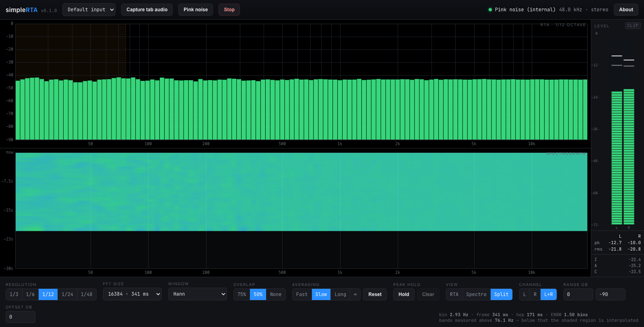Click the green status dot indicator
Image resolution: width=644 pixels, height=327 pixels.
pos(490,10)
